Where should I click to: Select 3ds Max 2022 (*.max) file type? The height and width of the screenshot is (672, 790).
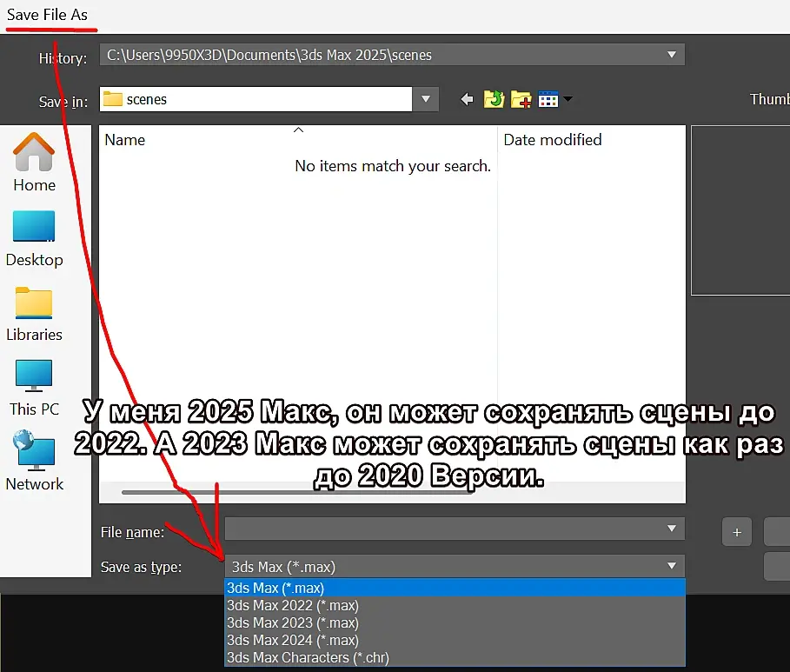click(x=455, y=605)
